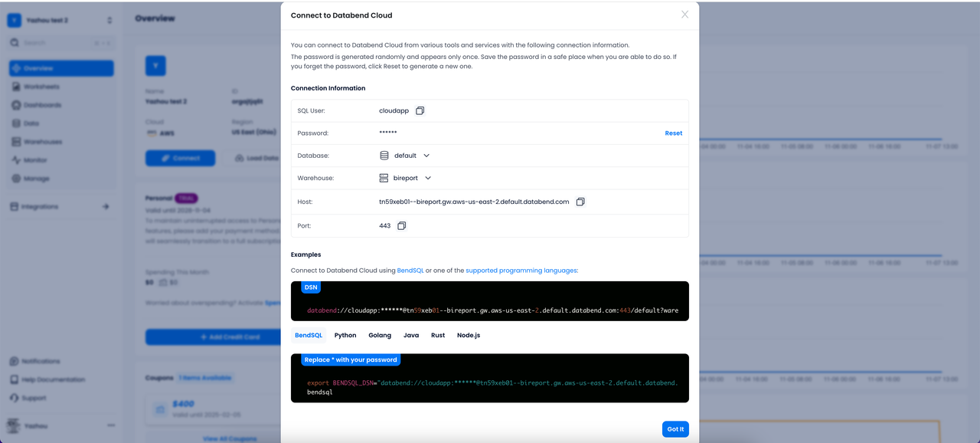Expand the Database default dropdown
This screenshot has width=980, height=443.
point(426,156)
